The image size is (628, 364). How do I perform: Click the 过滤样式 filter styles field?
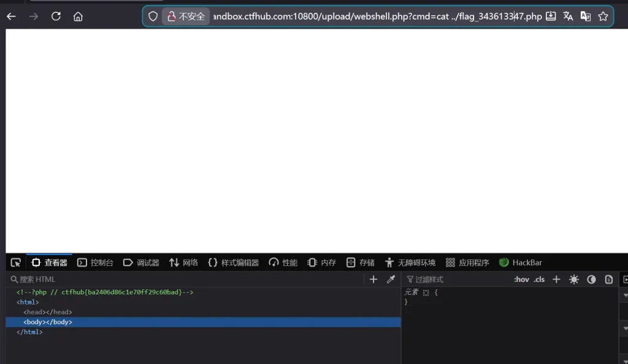coord(454,279)
